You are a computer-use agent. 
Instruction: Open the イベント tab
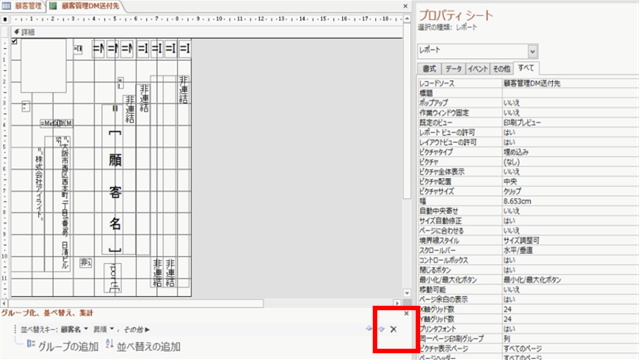click(x=478, y=69)
